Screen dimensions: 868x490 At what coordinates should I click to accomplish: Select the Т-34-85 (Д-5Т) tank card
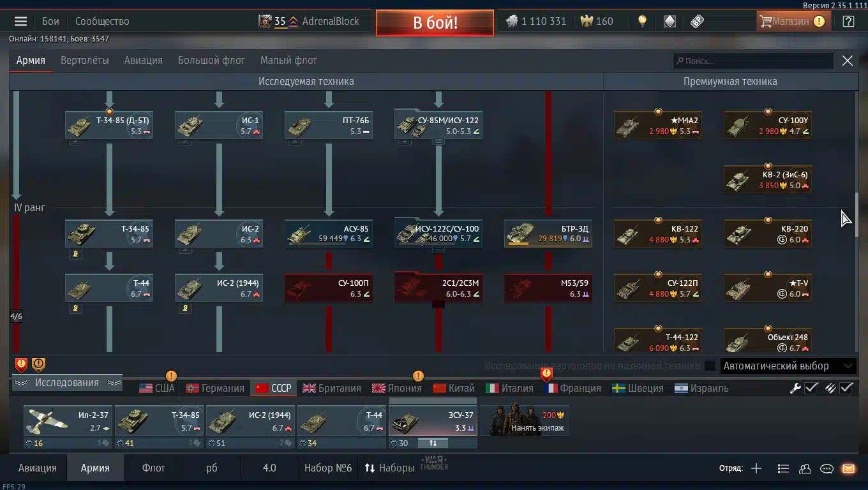pyautogui.click(x=109, y=125)
